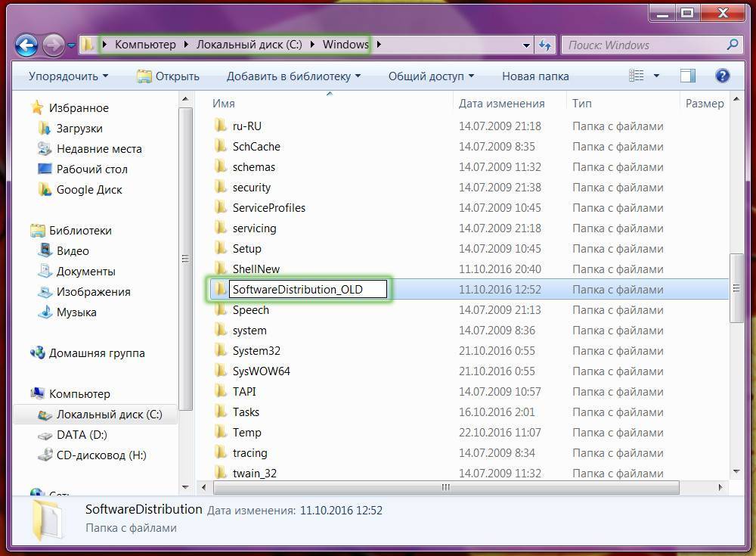Open the Упорядочить dropdown menu
The height and width of the screenshot is (556, 756).
68,76
